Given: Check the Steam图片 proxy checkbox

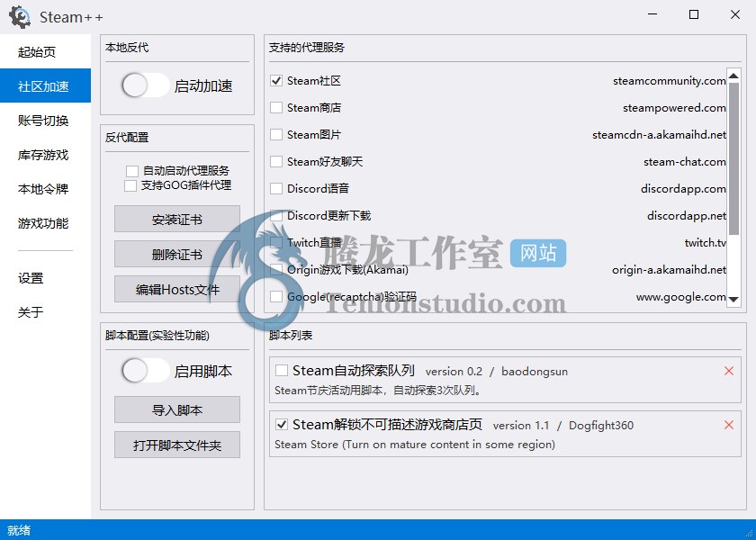Looking at the screenshot, I should point(276,134).
